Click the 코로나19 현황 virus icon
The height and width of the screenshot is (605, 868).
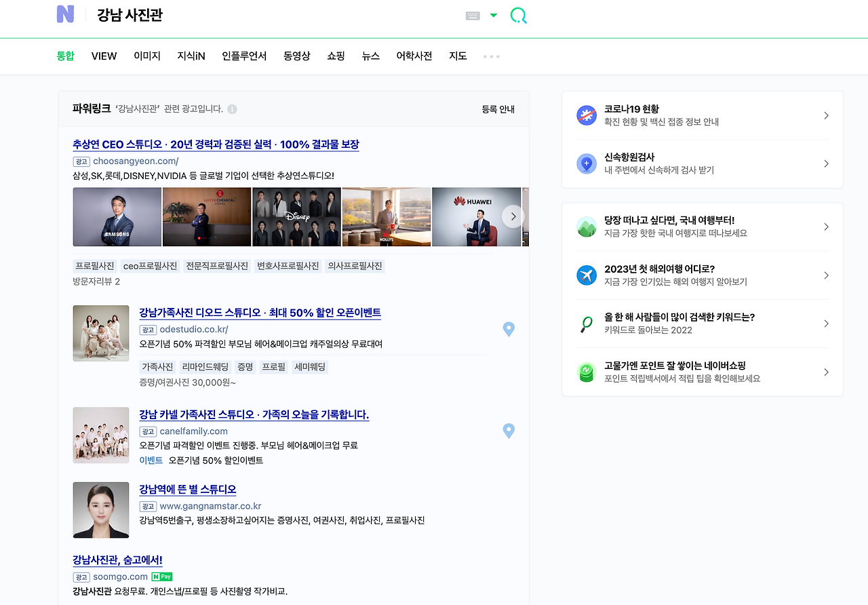tap(587, 115)
